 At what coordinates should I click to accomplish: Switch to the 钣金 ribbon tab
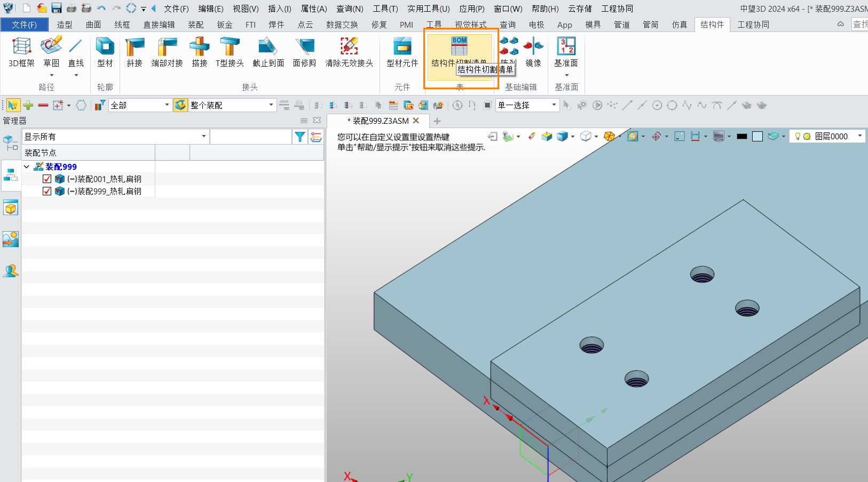coord(225,25)
